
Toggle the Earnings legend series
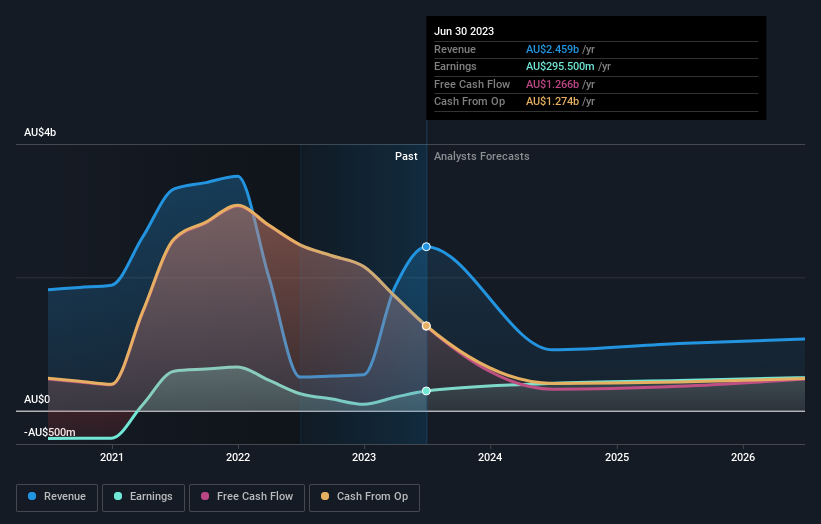coord(143,497)
